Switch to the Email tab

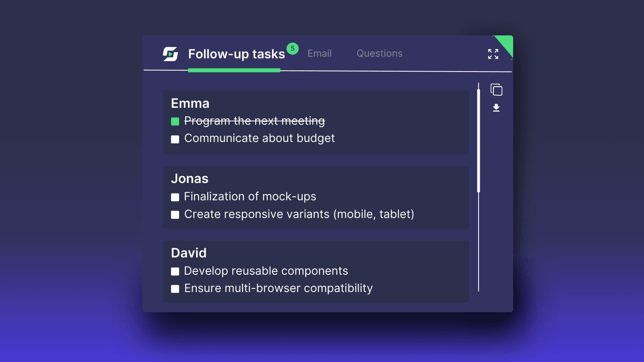click(x=319, y=53)
